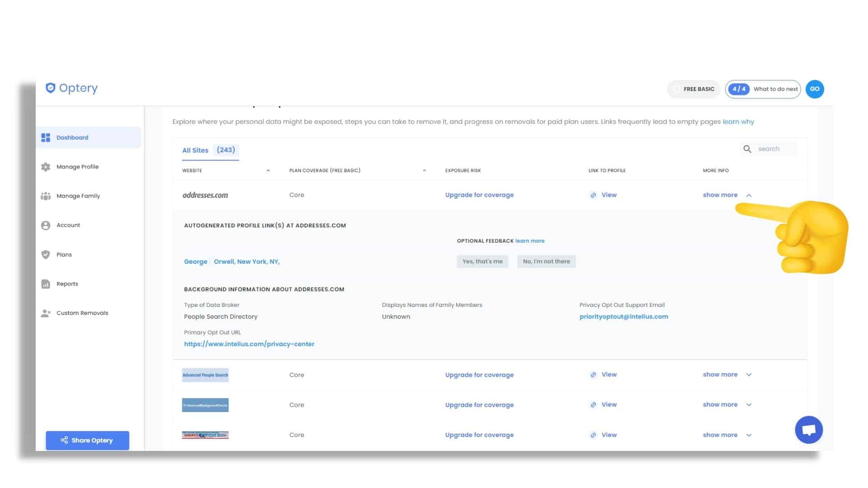Click the Optery shield logo
The image size is (868, 488).
tap(50, 88)
